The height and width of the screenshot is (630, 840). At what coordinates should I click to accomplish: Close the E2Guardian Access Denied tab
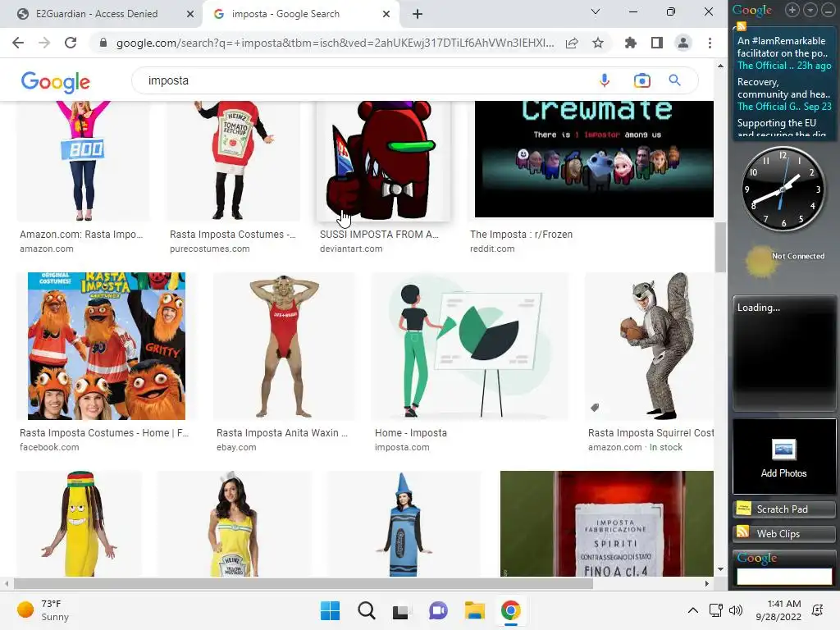(x=190, y=14)
